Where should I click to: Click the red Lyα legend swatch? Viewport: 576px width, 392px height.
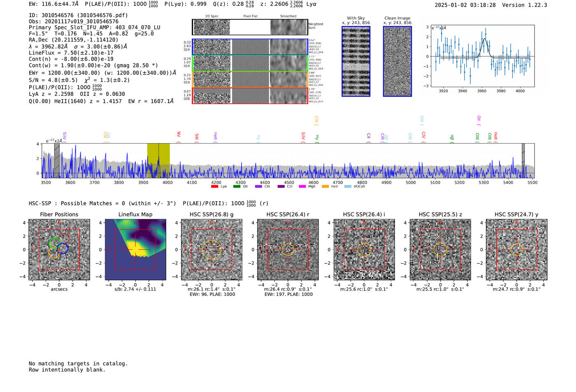coord(214,187)
